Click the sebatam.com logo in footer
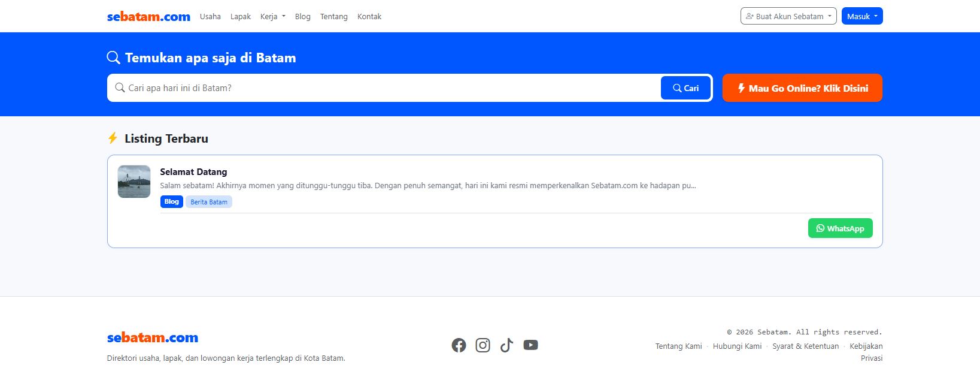This screenshot has width=980, height=365. coord(152,338)
